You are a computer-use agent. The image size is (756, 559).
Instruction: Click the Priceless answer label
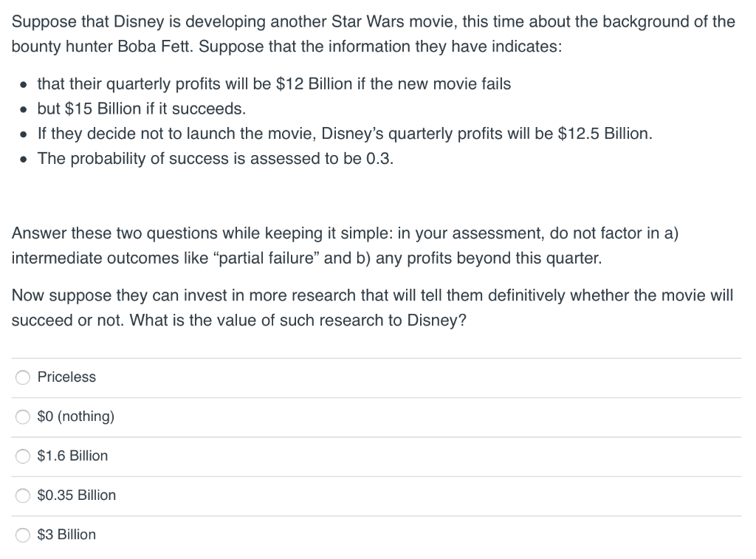point(66,377)
